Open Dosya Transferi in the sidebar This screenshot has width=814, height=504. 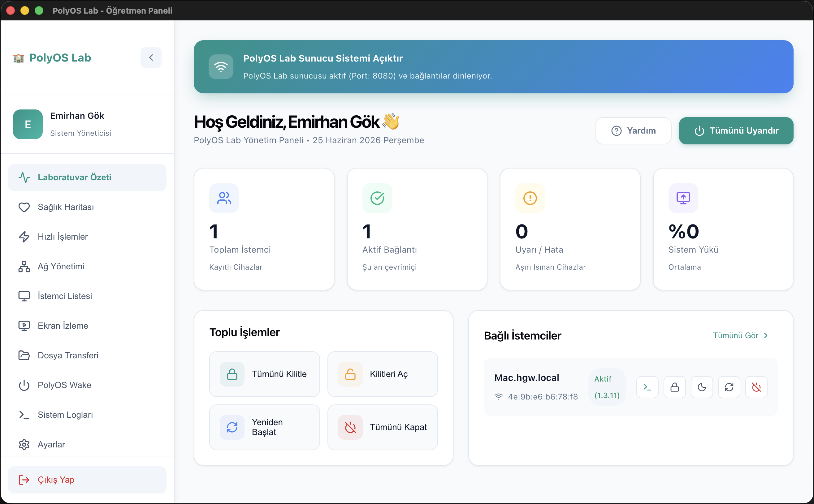(87, 355)
